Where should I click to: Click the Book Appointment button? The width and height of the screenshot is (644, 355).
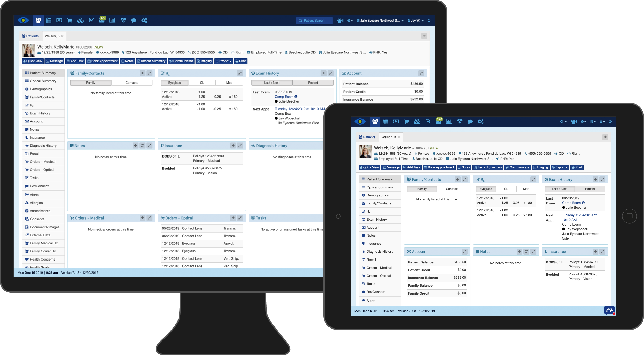[102, 61]
